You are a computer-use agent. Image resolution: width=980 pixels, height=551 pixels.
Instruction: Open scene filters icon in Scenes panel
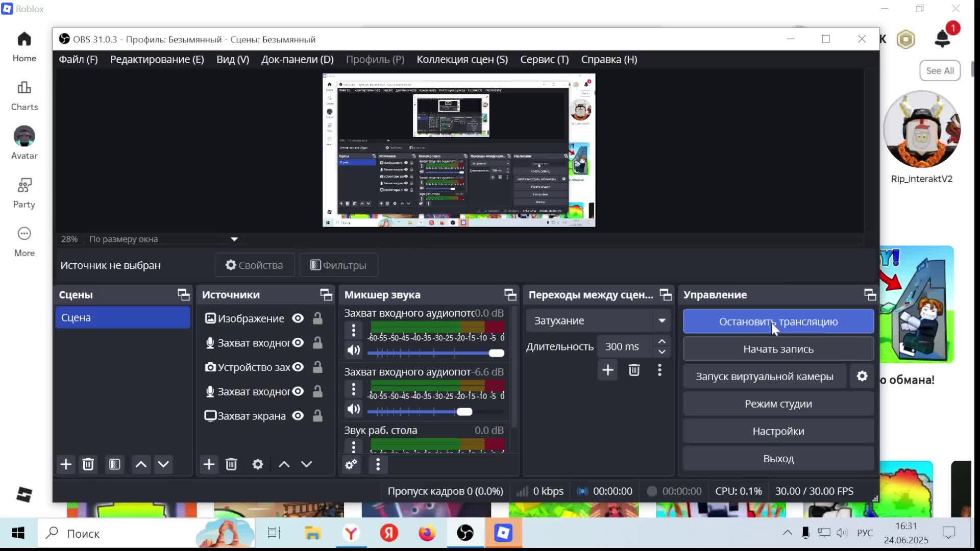tap(115, 464)
